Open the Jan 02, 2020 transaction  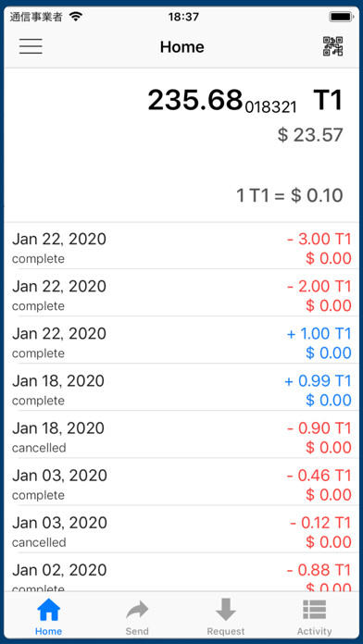pos(181,572)
